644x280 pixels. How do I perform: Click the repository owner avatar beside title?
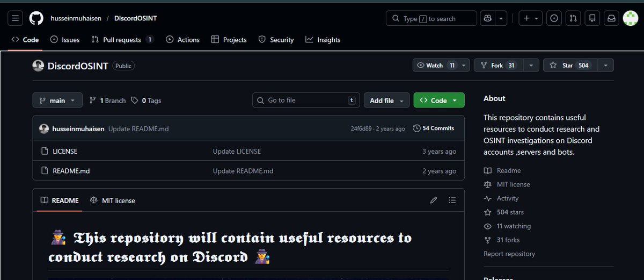pyautogui.click(x=38, y=66)
